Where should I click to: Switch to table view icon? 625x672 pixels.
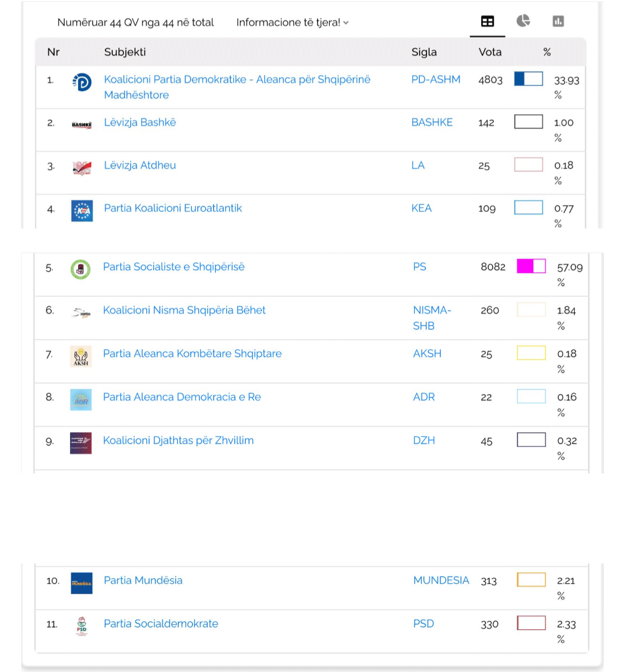487,22
